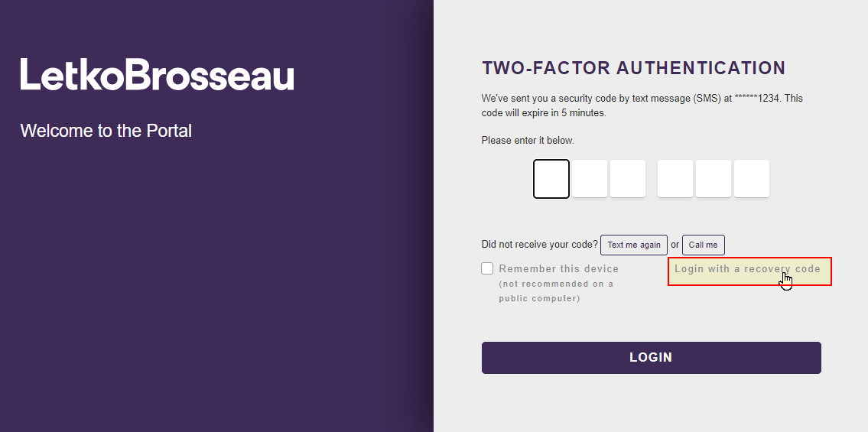Viewport: 868px width, 432px height.
Task: Request a phone call with Call me
Action: 703,245
